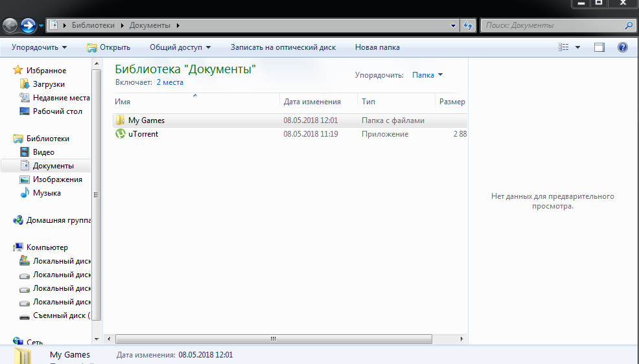Viewport: 639px width, 364px height.
Task: Go forward with the blue Forward arrow
Action: coord(28,26)
